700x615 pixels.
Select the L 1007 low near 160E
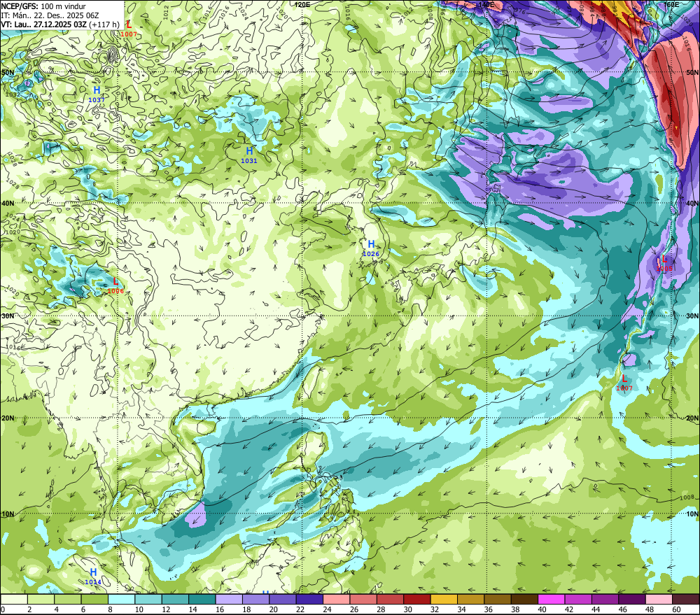[x=624, y=383]
